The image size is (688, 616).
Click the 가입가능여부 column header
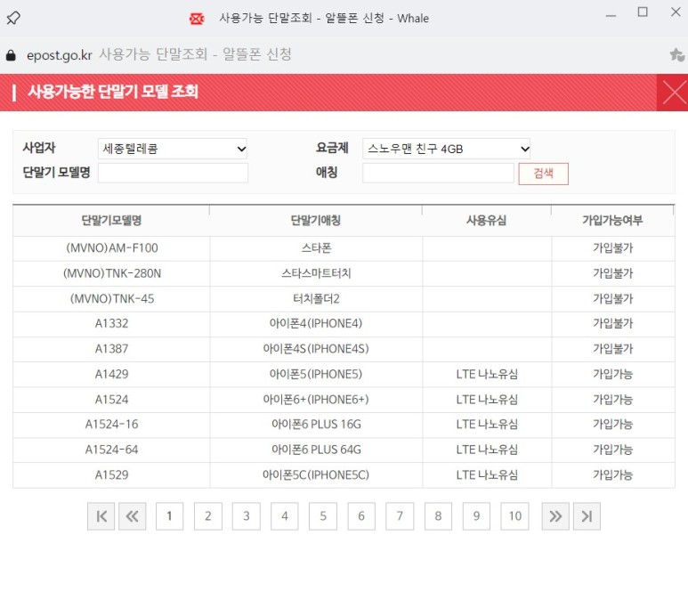pos(612,220)
